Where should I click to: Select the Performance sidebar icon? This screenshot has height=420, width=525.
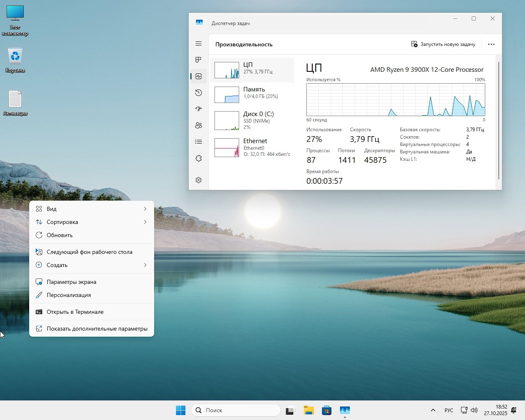pos(199,76)
